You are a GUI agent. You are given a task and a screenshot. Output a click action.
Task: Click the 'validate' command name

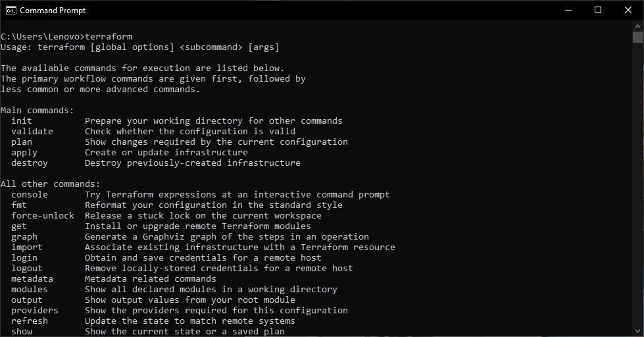(32, 132)
